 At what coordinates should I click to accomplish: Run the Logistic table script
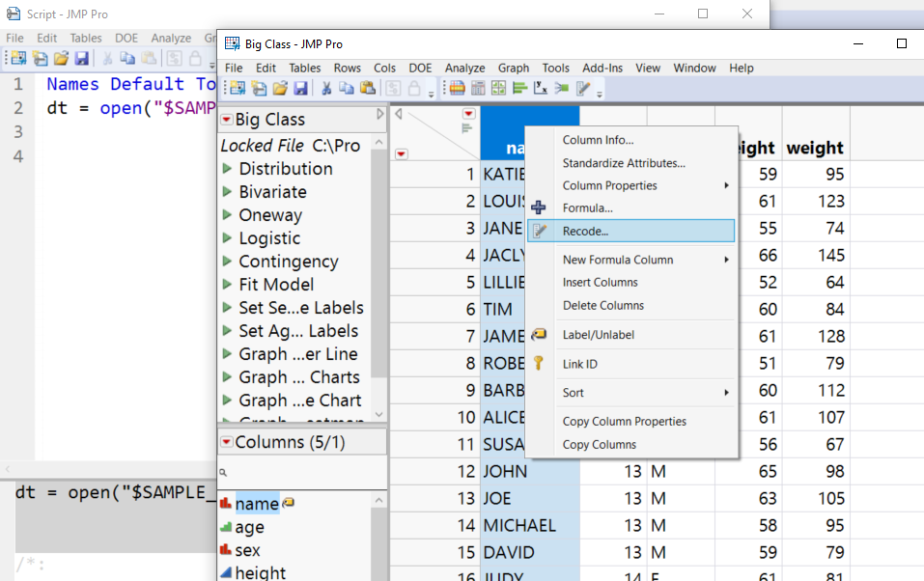[x=227, y=238]
